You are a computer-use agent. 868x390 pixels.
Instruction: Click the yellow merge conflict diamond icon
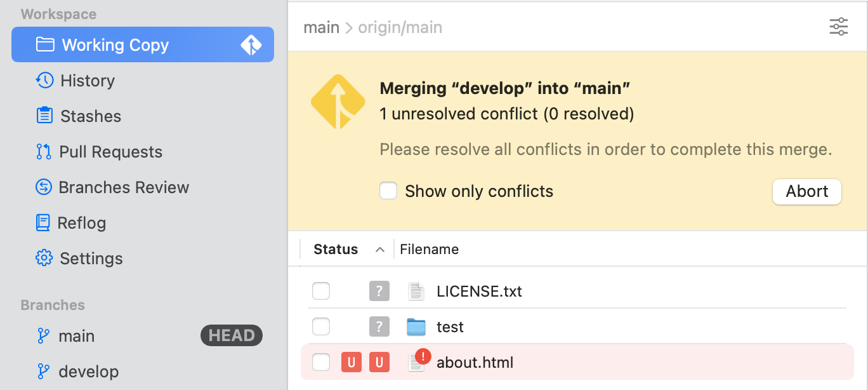pos(338,102)
